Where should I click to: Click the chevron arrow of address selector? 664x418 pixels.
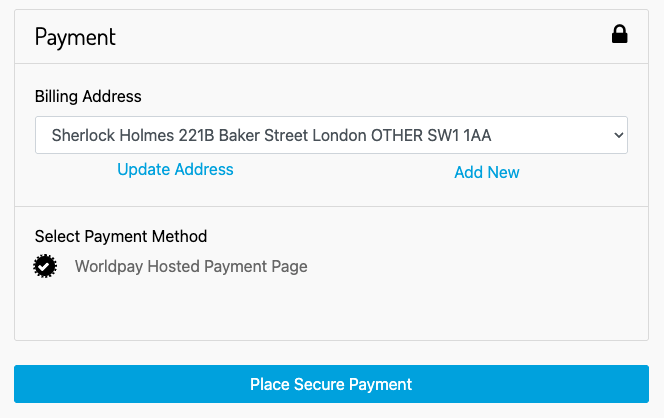(617, 135)
